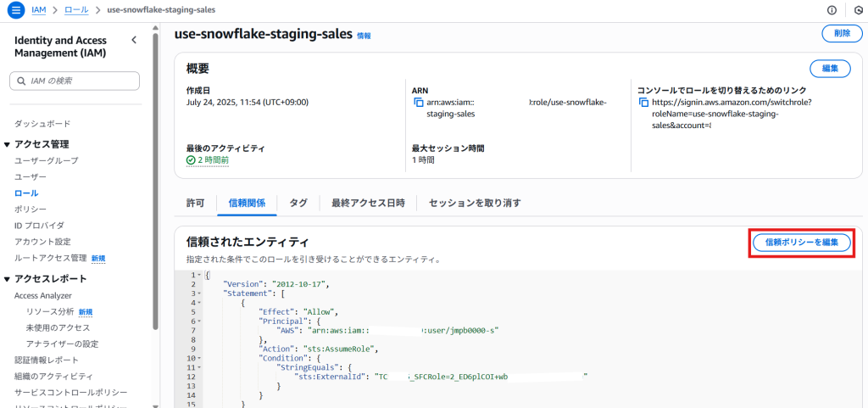868x408 pixels.
Task: Open 組織のアクティビティ in sidebar
Action: point(53,377)
